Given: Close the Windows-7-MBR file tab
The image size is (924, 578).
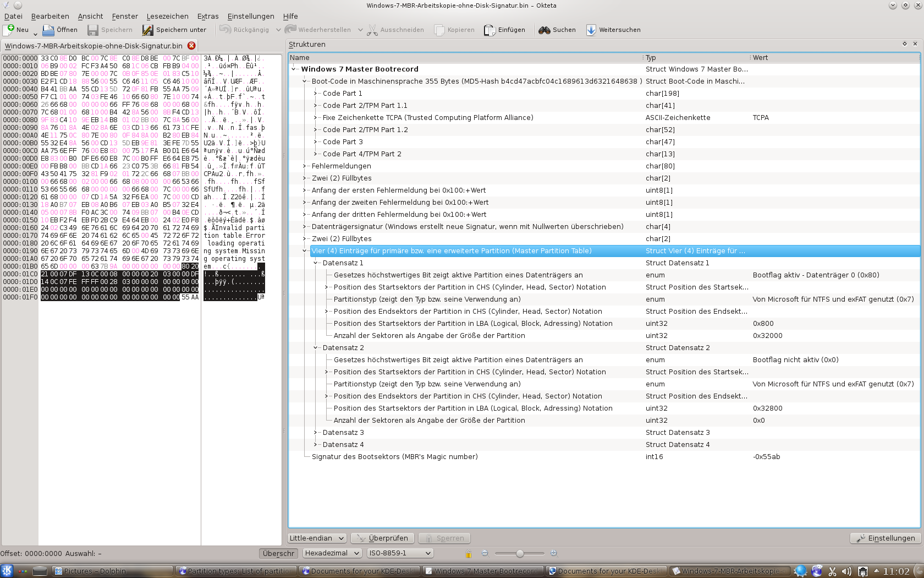Looking at the screenshot, I should [191, 46].
